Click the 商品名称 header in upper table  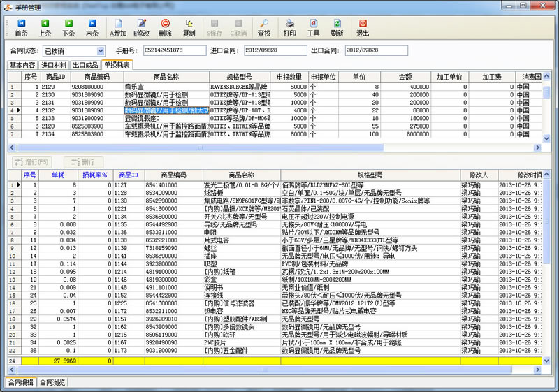coord(166,77)
